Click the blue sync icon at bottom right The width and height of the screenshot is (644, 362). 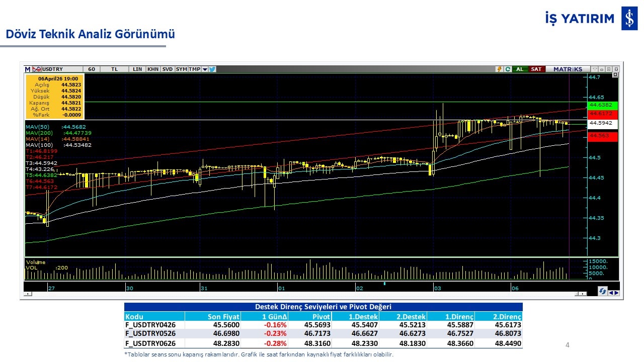click(602, 291)
